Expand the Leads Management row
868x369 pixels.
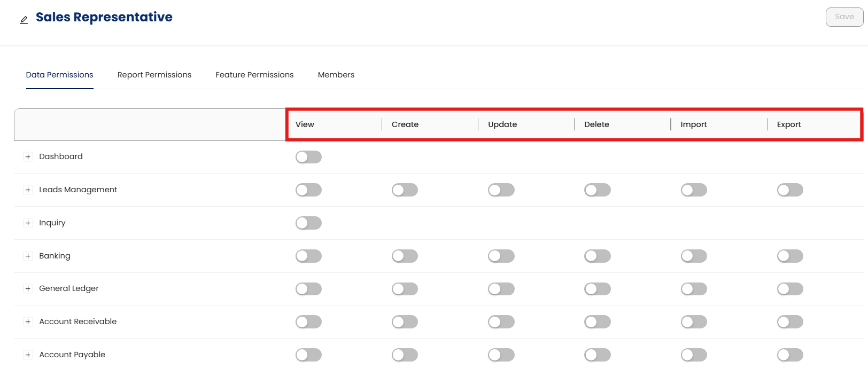click(28, 190)
